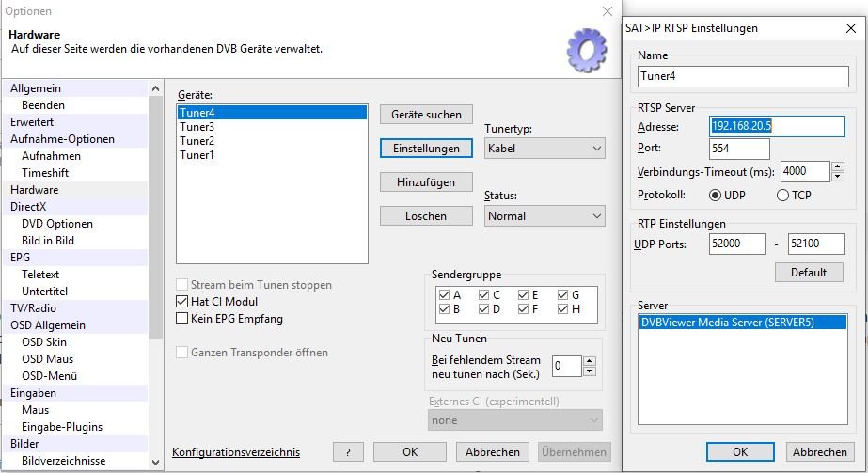Expand the Status dropdown set to Normal
Image resolution: width=868 pixels, height=473 pixels.
point(544,216)
